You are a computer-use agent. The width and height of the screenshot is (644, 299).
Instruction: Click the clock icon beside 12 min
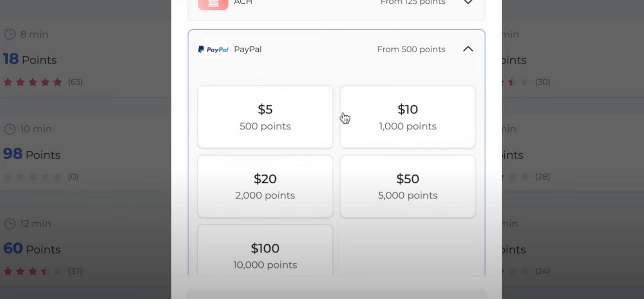click(10, 224)
